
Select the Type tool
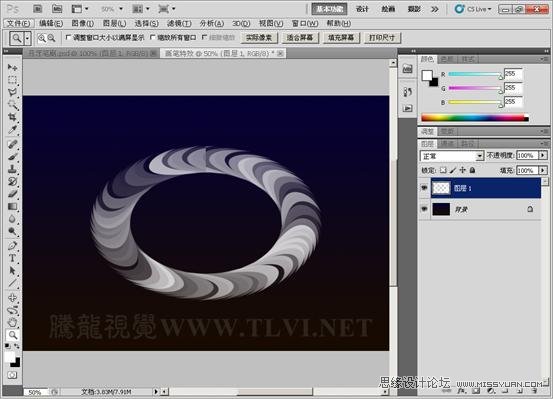click(12, 258)
